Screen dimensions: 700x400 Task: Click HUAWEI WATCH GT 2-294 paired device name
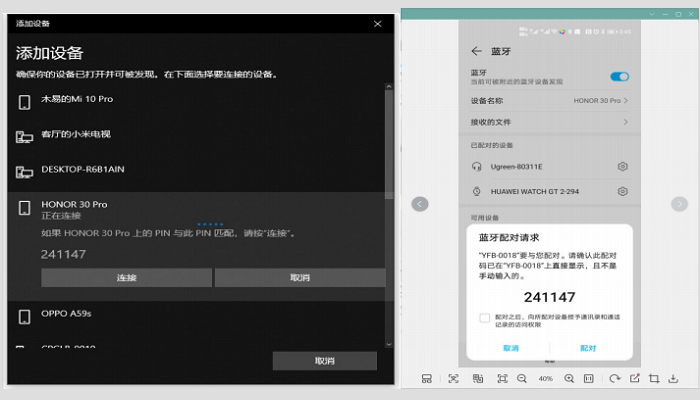click(x=534, y=192)
